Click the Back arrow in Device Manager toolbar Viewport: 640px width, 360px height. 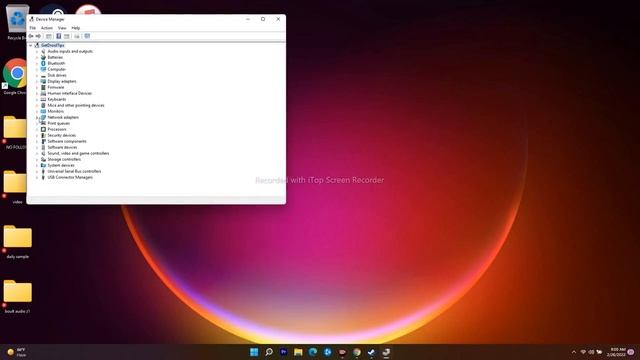coord(31,36)
